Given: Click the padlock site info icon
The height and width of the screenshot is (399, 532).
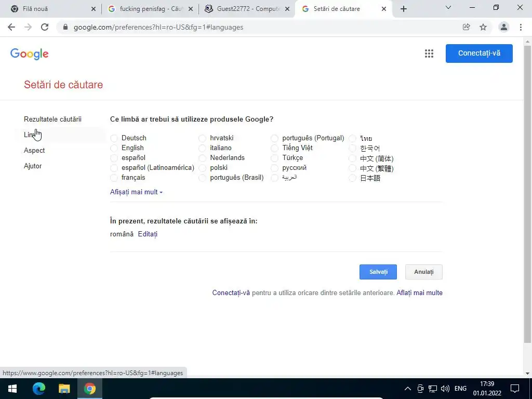Looking at the screenshot, I should pos(65,27).
